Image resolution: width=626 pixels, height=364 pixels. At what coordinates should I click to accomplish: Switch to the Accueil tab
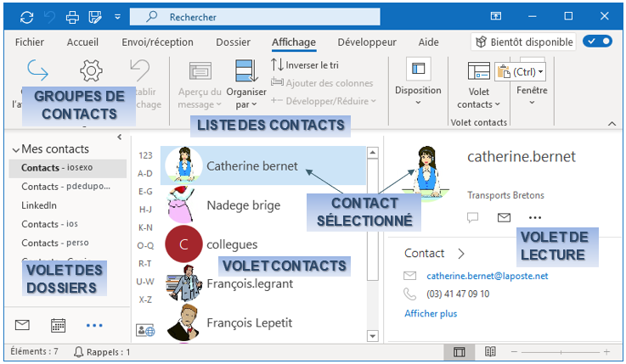click(x=82, y=42)
